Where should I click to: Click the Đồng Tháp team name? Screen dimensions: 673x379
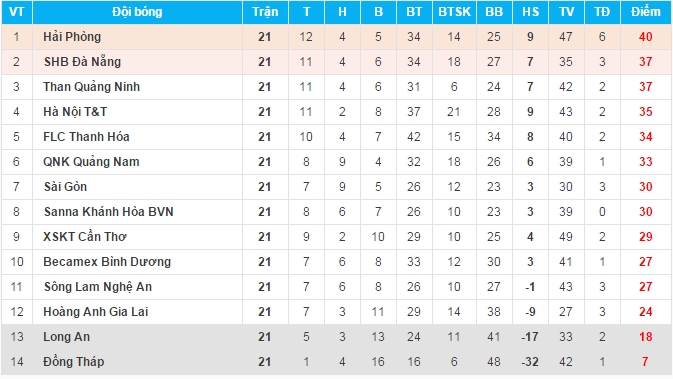(73, 361)
